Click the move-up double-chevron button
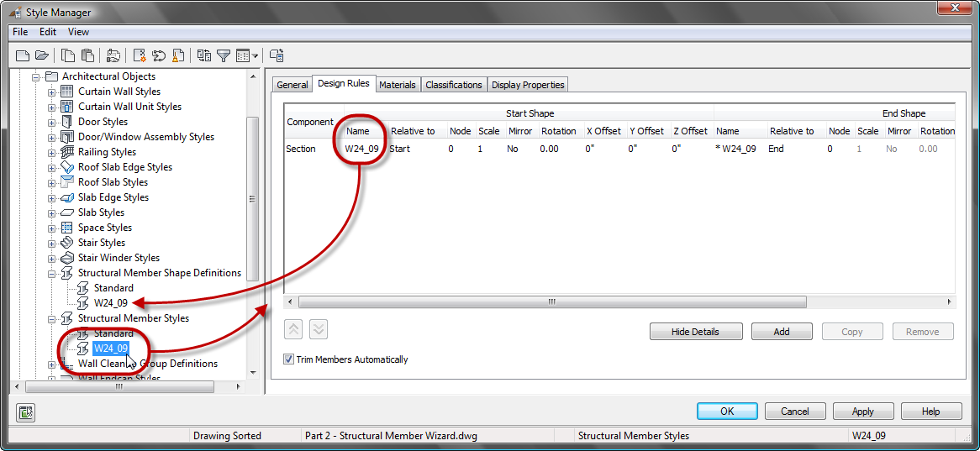980x451 pixels. (x=294, y=329)
